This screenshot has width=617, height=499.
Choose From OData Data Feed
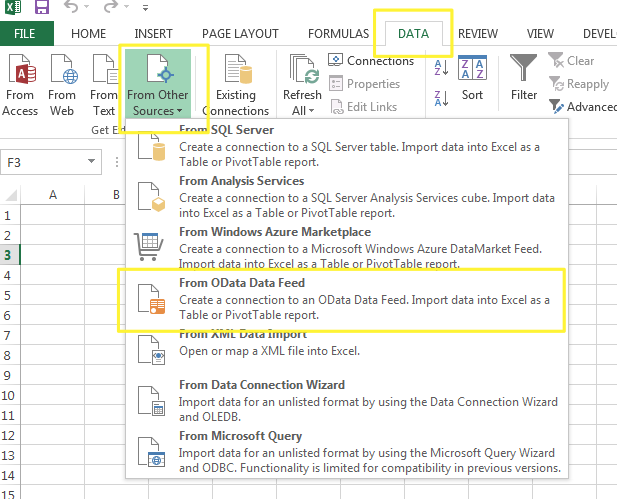(347, 299)
